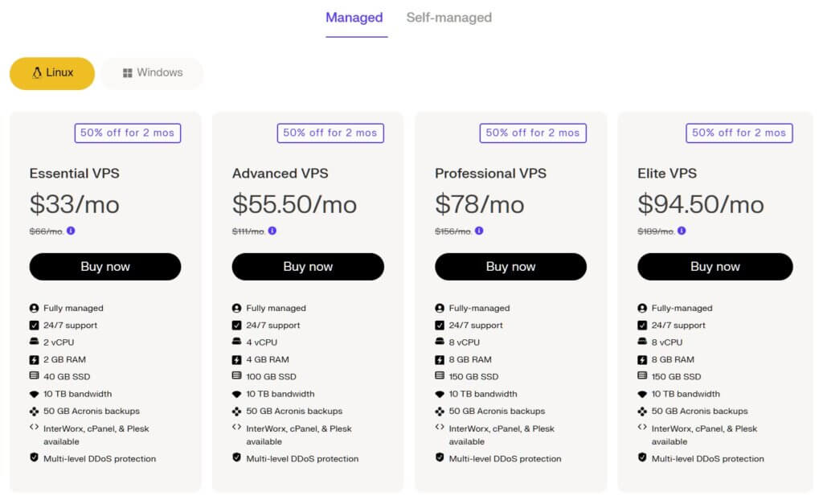Click Elite VPS 50% off for 2 mos badge
This screenshot has height=504, width=823.
click(739, 133)
